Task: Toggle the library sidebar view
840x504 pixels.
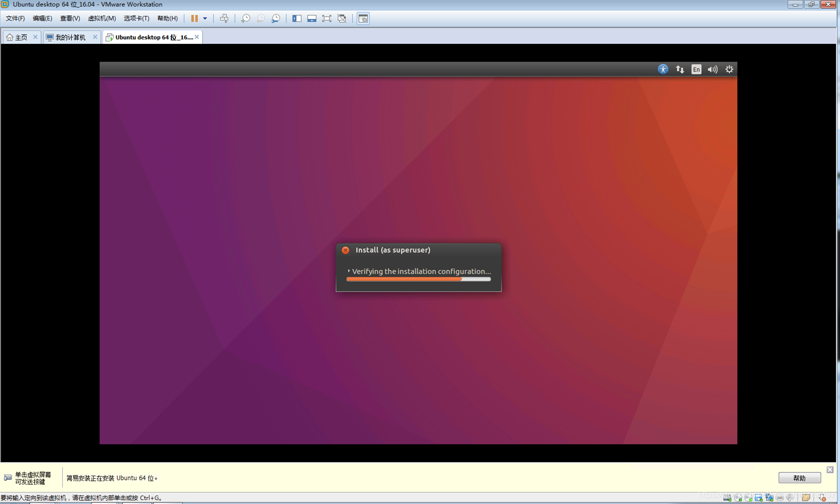Action: coord(297,18)
